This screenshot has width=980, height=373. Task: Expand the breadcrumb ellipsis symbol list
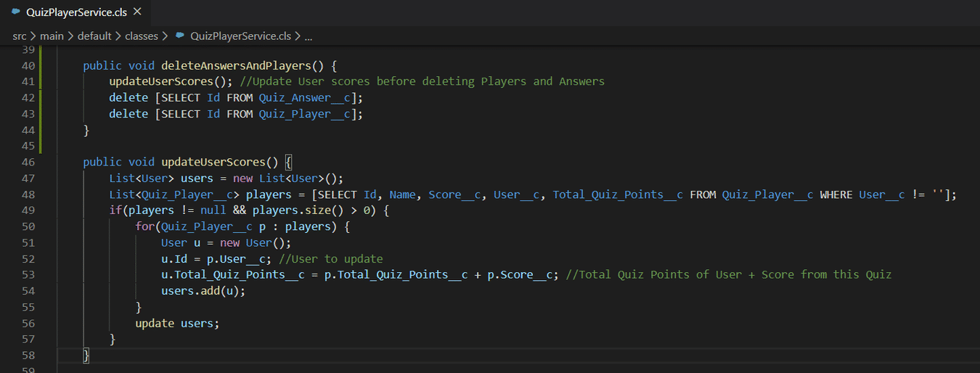click(309, 36)
